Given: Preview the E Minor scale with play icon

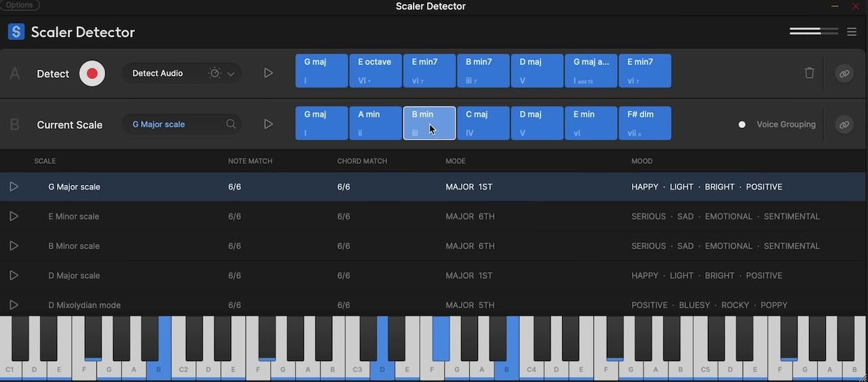Looking at the screenshot, I should point(14,216).
